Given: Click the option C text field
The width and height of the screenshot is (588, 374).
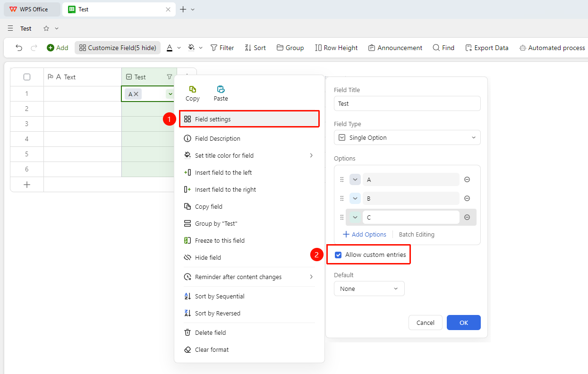Looking at the screenshot, I should (x=411, y=217).
